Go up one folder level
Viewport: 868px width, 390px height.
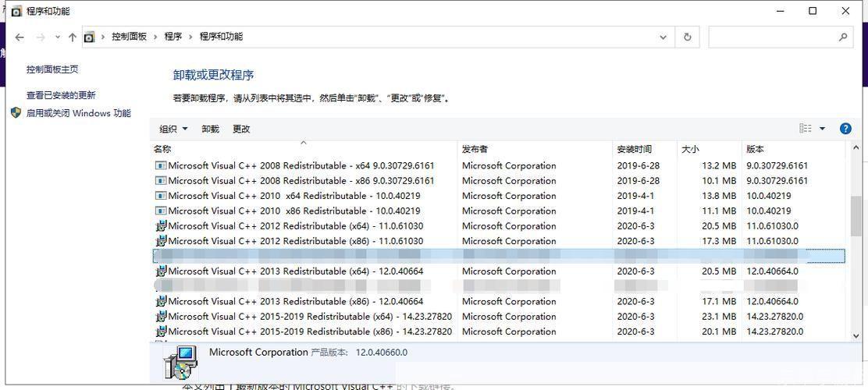72,37
